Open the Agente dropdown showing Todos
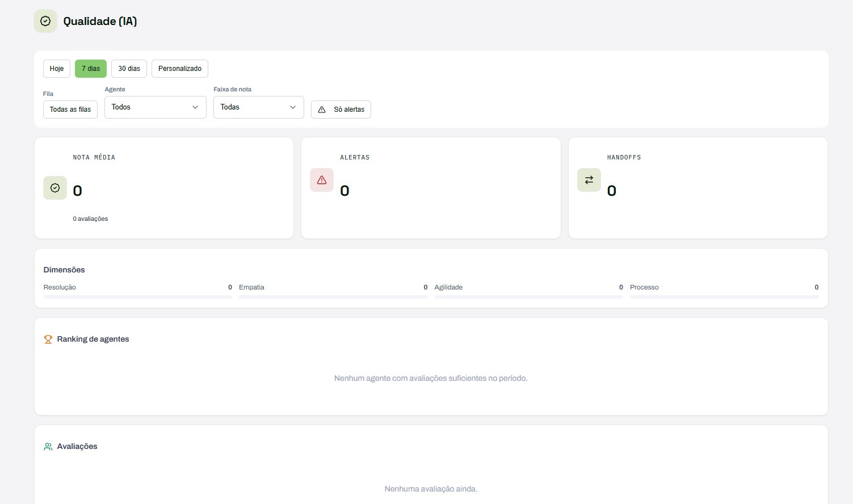Image resolution: width=853 pixels, height=504 pixels. point(156,107)
